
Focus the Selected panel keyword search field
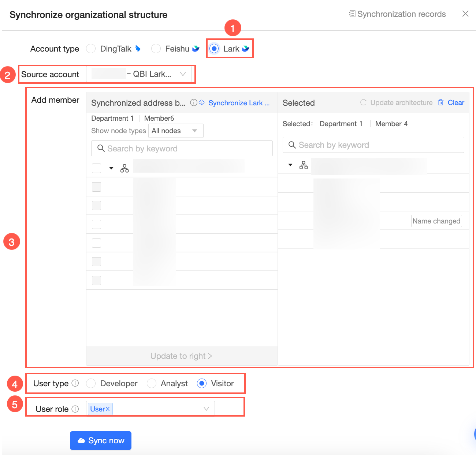click(373, 145)
